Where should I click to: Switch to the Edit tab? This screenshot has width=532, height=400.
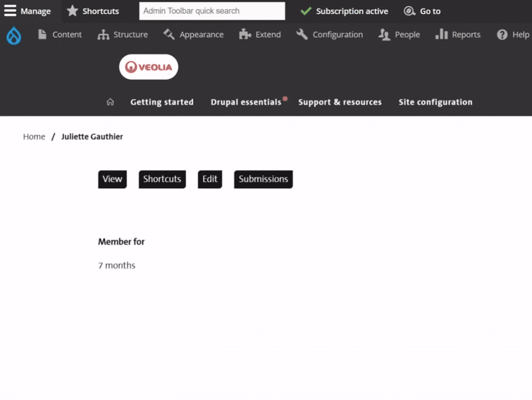coord(209,179)
